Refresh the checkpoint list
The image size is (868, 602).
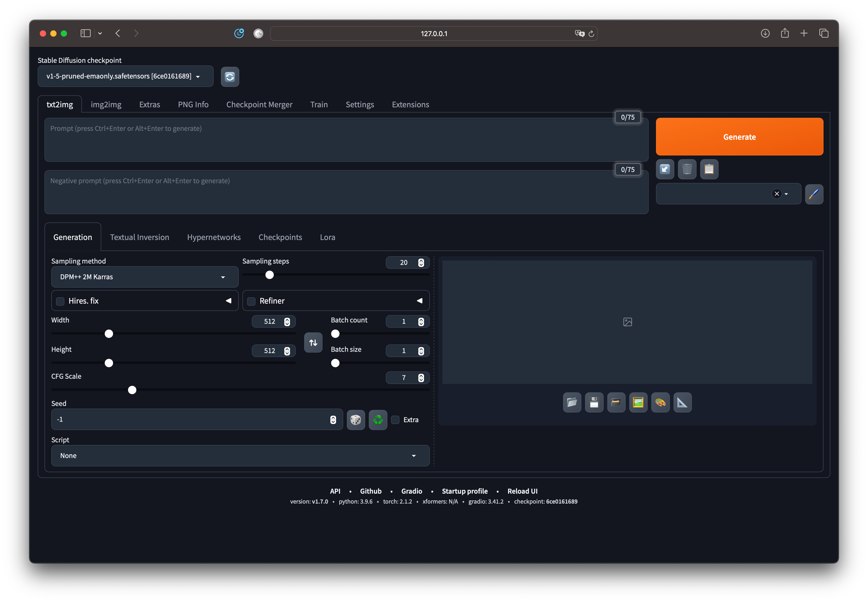(x=230, y=77)
